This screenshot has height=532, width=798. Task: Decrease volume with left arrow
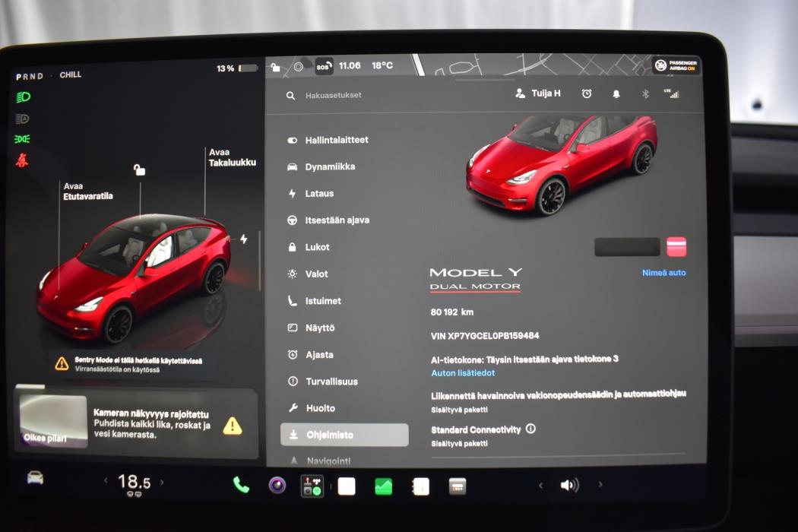click(540, 485)
